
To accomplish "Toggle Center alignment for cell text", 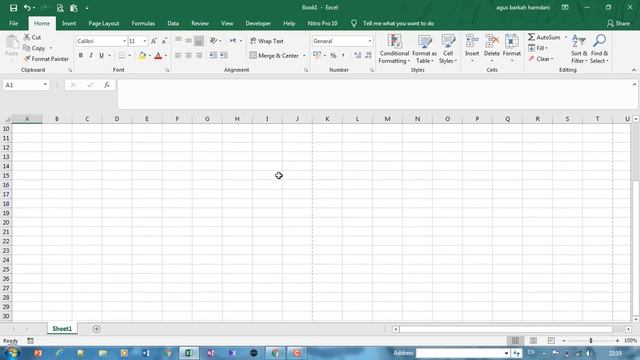I will [x=189, y=56].
